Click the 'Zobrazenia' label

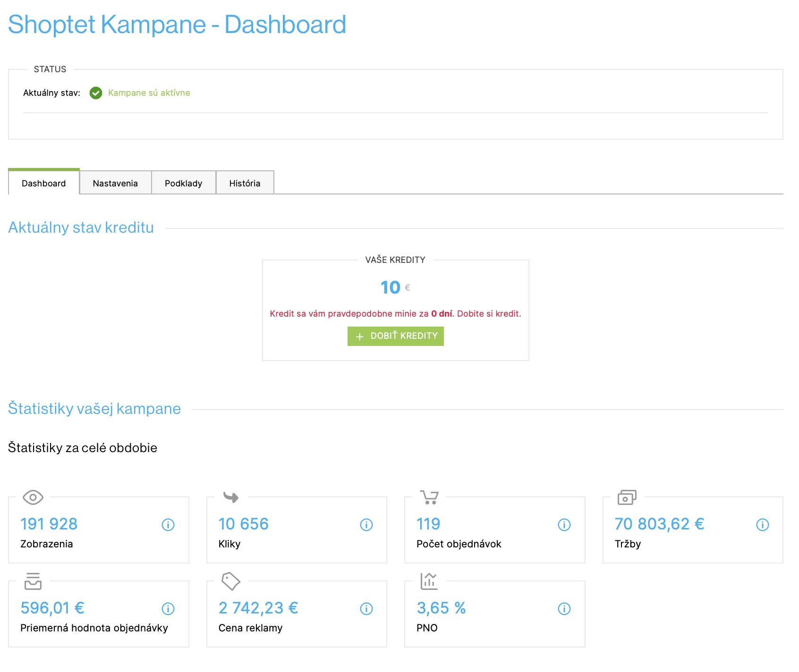[x=47, y=544]
